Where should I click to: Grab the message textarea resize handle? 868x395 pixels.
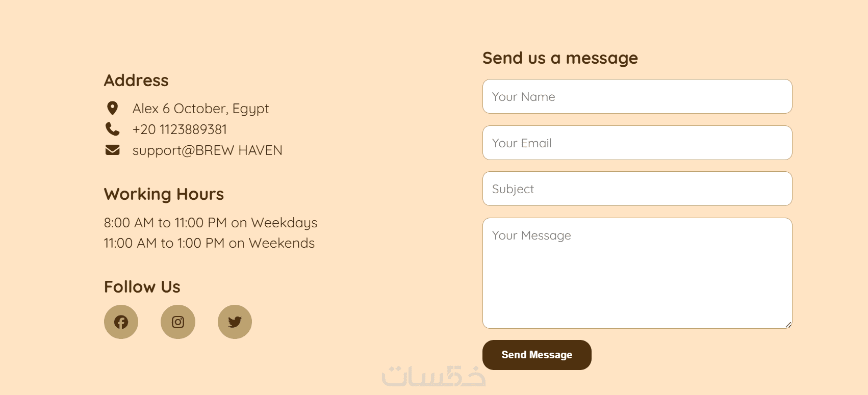click(x=788, y=325)
